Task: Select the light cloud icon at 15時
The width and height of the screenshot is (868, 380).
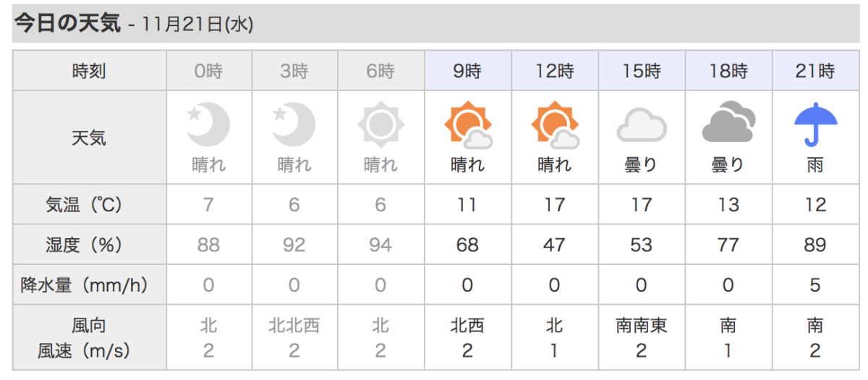Action: 641,126
